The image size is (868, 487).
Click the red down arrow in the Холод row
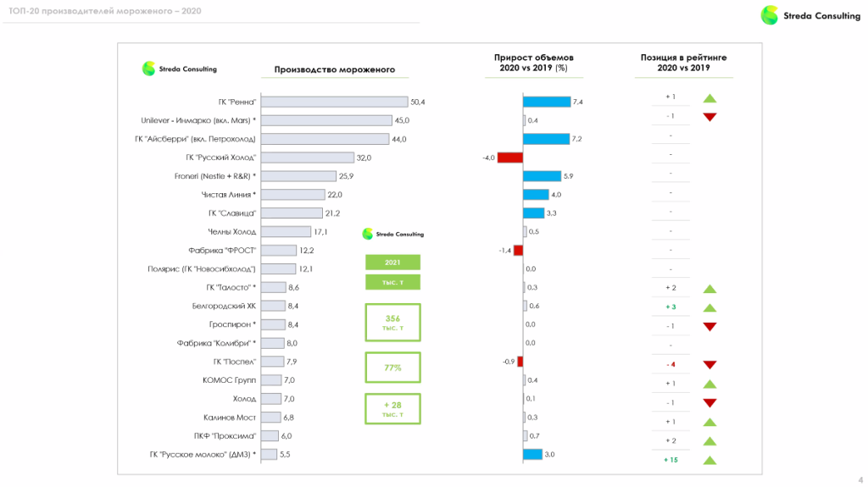[x=709, y=403]
